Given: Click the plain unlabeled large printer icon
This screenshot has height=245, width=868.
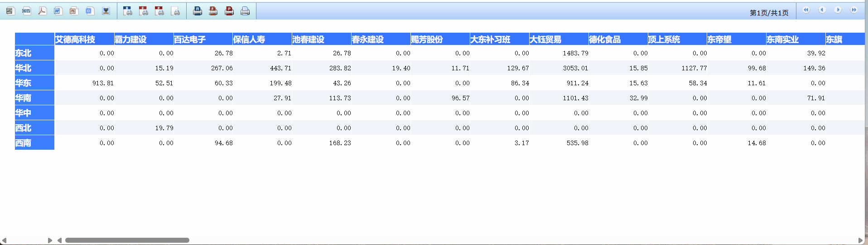Looking at the screenshot, I should (245, 11).
